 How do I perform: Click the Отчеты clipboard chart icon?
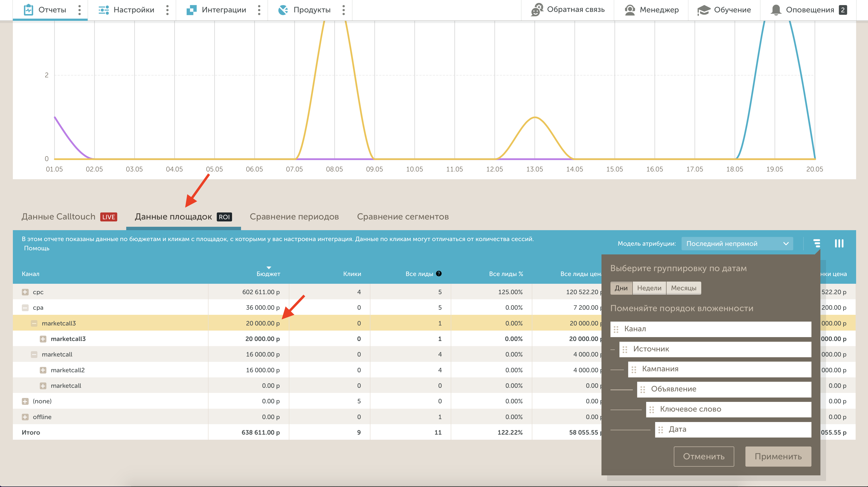(x=29, y=10)
